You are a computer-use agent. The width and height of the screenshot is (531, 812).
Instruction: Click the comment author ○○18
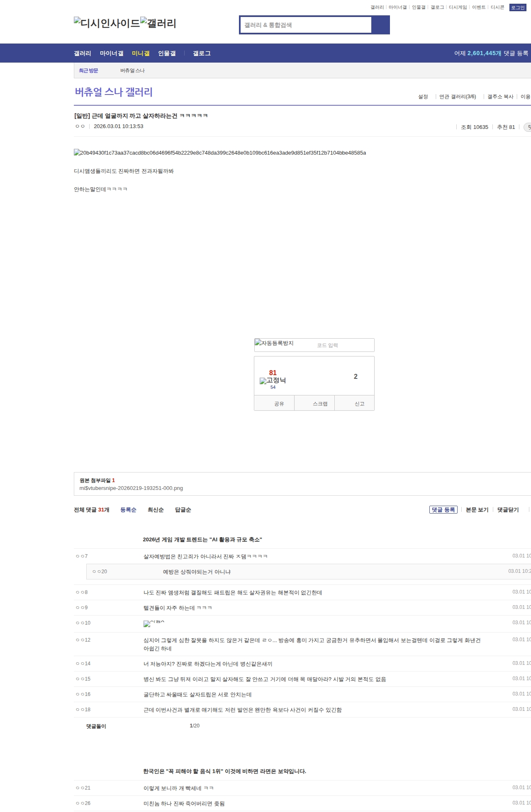point(83,710)
